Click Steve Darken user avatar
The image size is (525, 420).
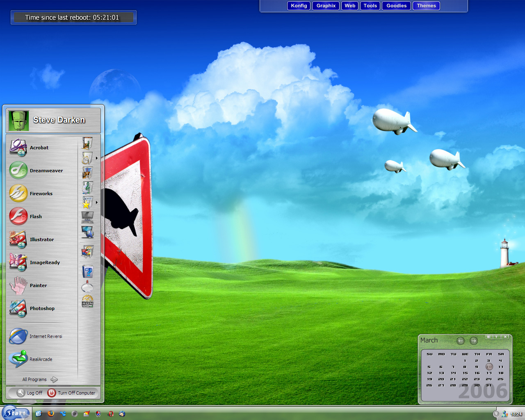click(18, 121)
